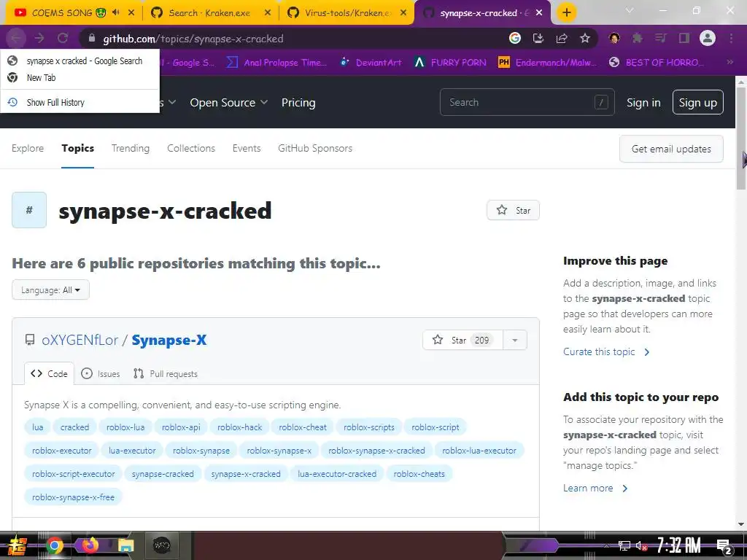The height and width of the screenshot is (560, 747).
Task: Click the share page icon in address bar
Action: coord(562,38)
